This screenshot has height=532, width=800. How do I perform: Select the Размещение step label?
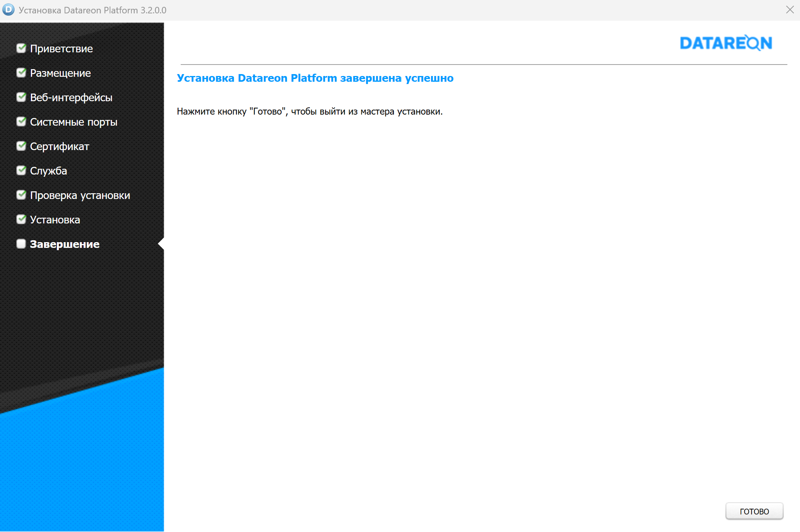pyautogui.click(x=60, y=73)
